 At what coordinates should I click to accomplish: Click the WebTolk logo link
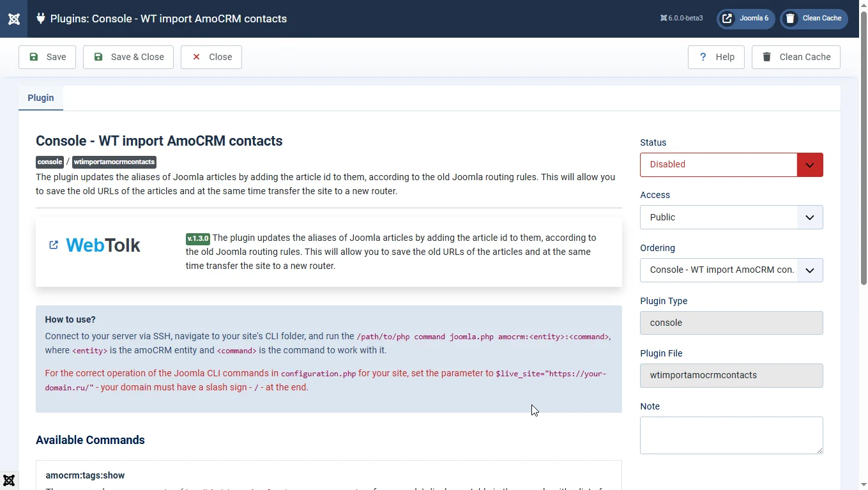103,245
